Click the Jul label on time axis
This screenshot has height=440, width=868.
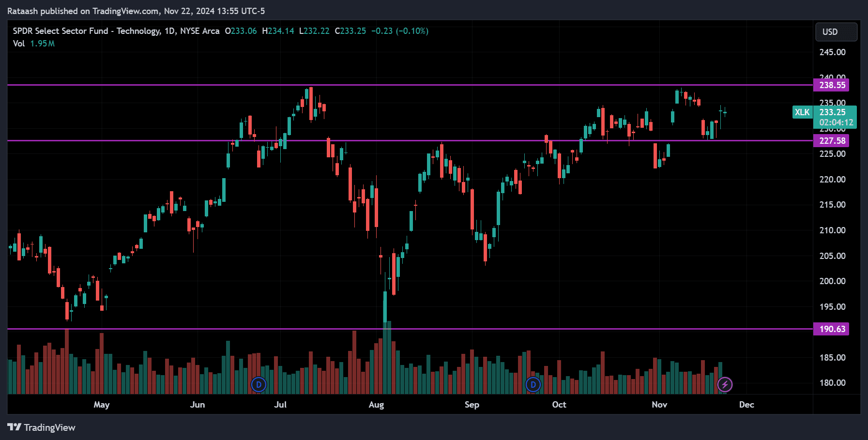click(280, 405)
